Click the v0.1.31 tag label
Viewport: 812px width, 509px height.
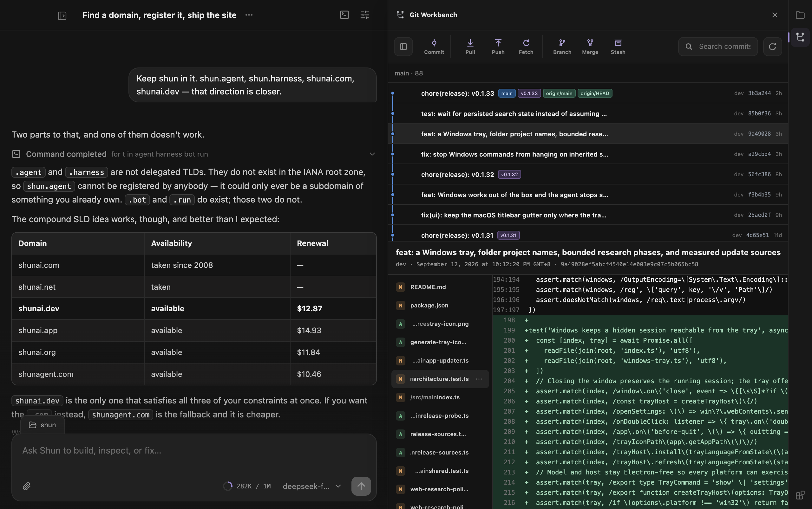508,235
